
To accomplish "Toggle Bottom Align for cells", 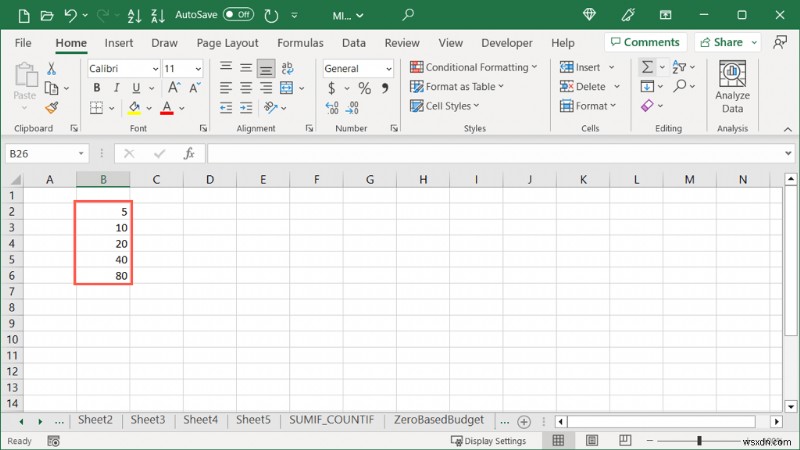I will 266,68.
